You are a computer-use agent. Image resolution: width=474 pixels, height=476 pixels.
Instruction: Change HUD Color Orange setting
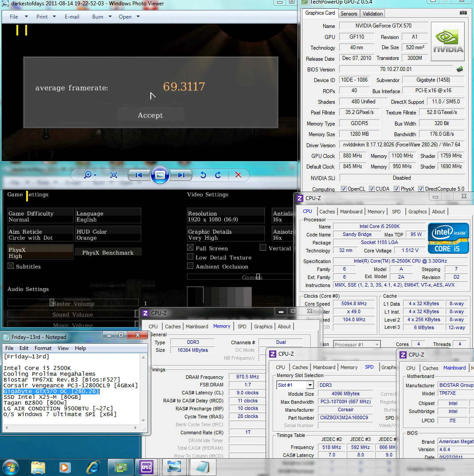pyautogui.click(x=108, y=234)
